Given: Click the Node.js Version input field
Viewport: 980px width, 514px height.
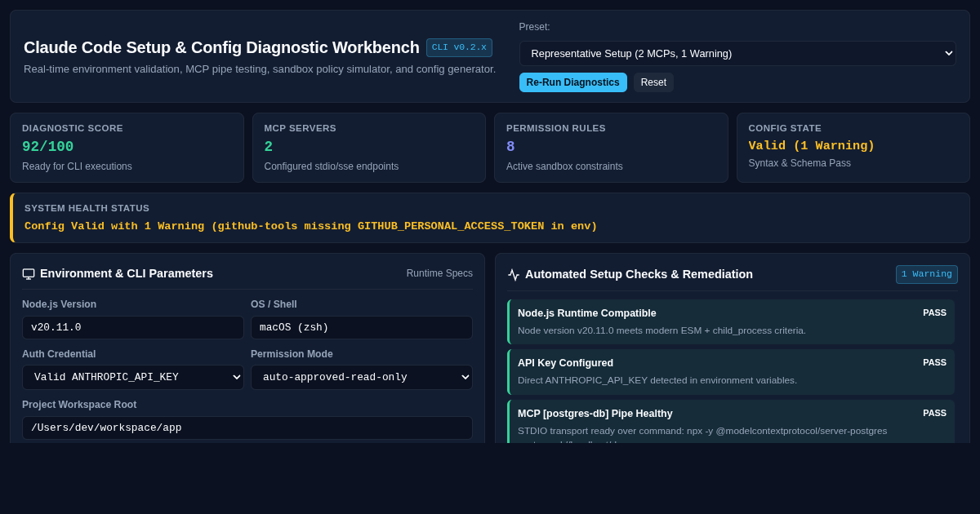Looking at the screenshot, I should click(x=133, y=327).
